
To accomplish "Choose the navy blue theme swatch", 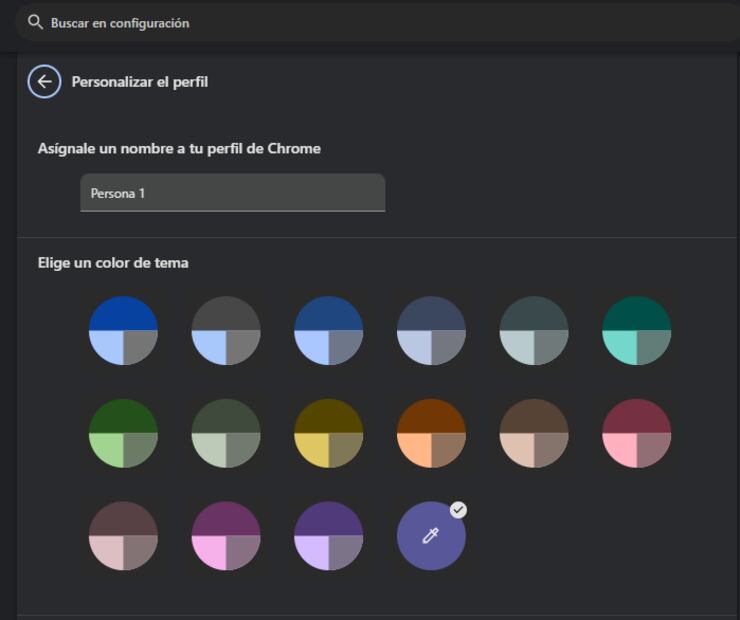I will tap(328, 331).
